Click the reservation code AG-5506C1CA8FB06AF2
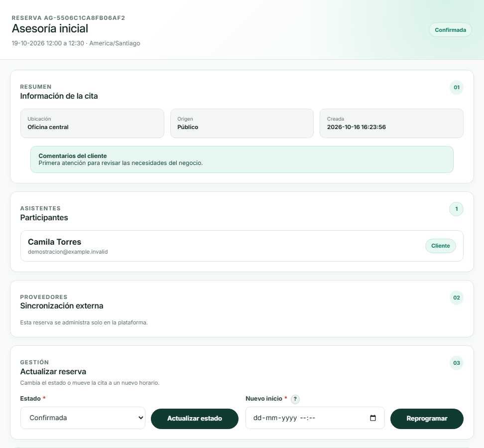 84,18
